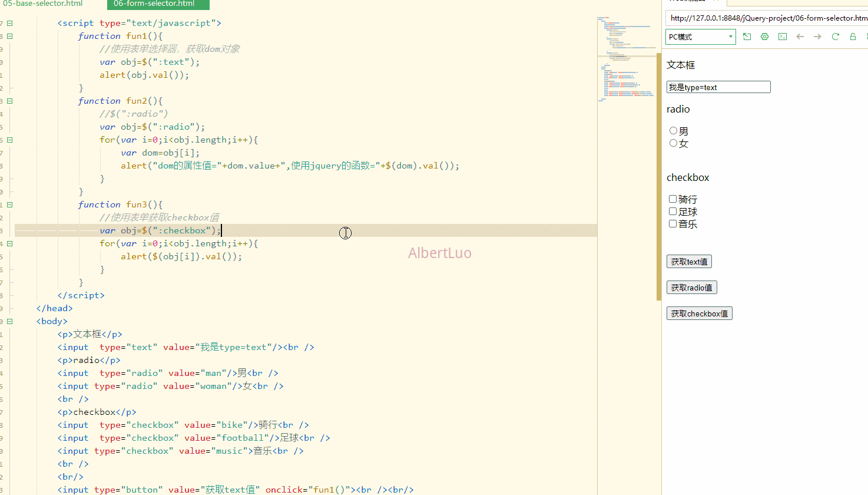This screenshot has height=495, width=868.
Task: Open the browser preview settings gear
Action: pos(764,37)
